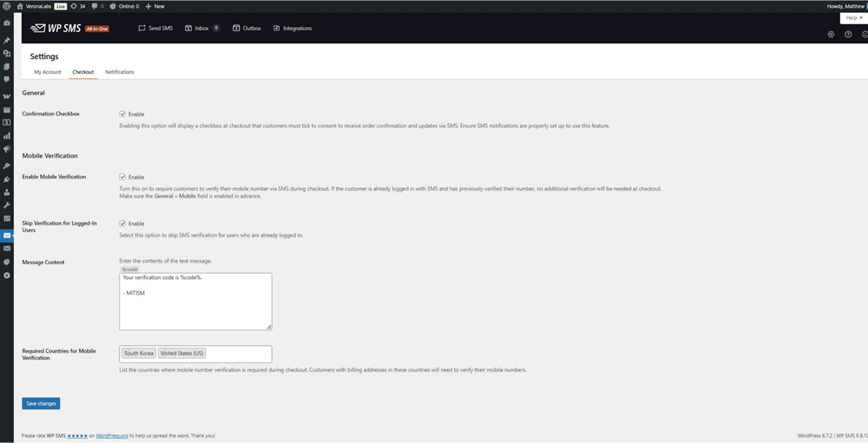868x443 pixels.
Task: Open Send SMS from header
Action: click(156, 28)
